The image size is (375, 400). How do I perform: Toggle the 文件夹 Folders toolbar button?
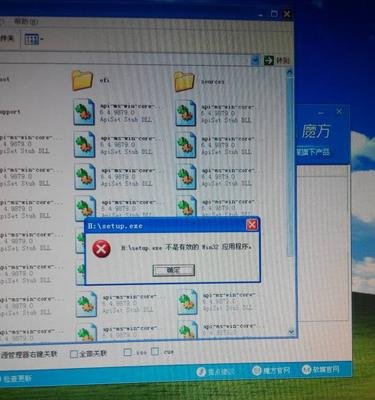[6, 38]
